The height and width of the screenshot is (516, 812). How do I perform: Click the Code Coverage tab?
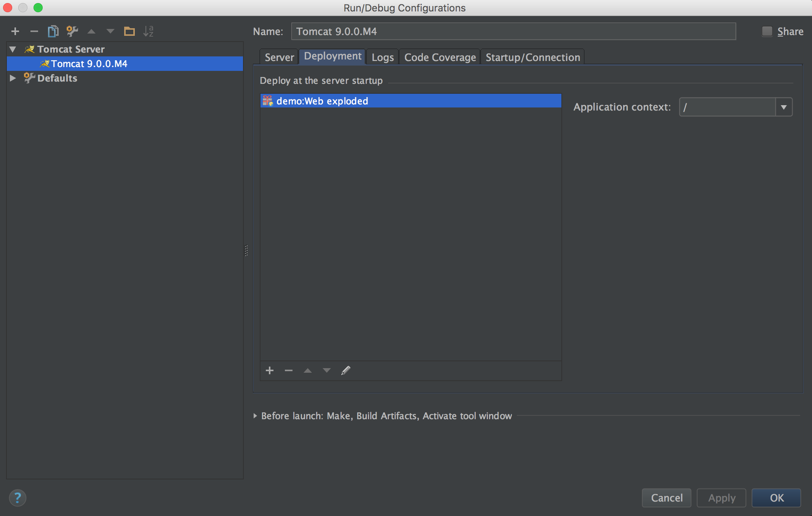(x=440, y=57)
